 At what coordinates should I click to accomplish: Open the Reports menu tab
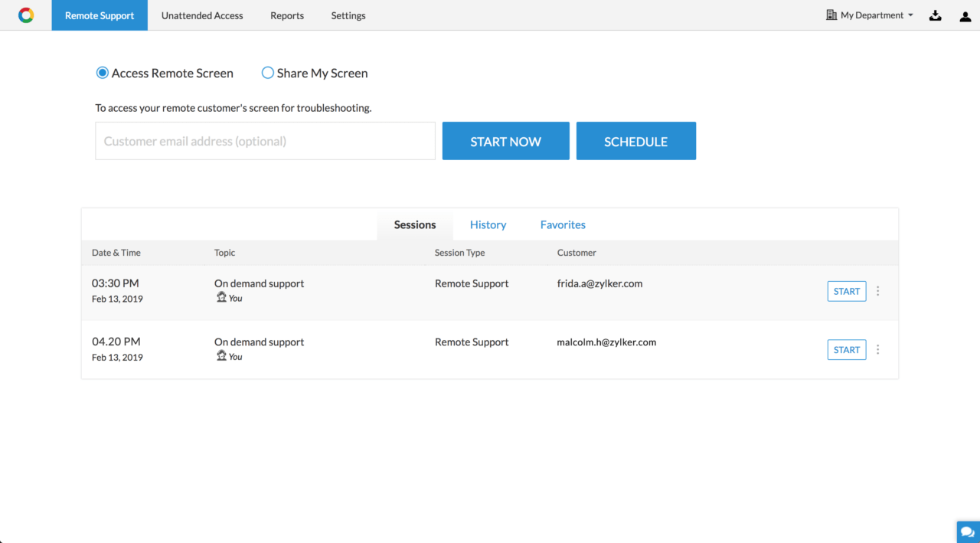287,15
